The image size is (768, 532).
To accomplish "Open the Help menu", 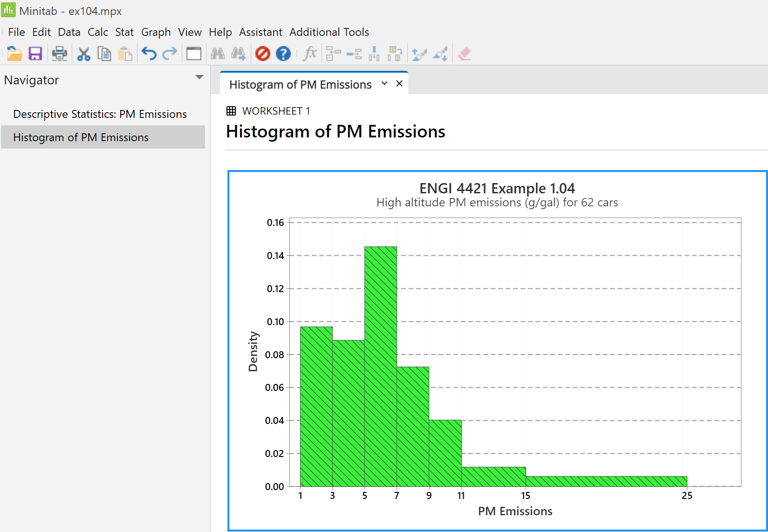I will 220,32.
